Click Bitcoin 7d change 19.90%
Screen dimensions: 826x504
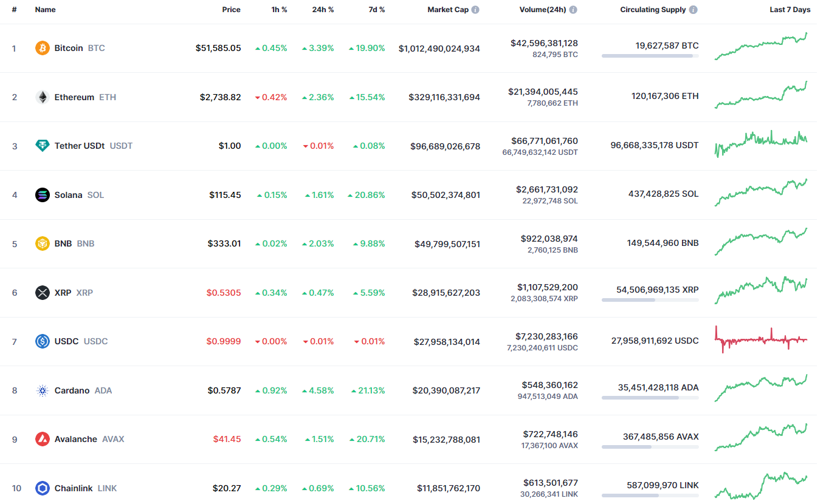pos(367,48)
